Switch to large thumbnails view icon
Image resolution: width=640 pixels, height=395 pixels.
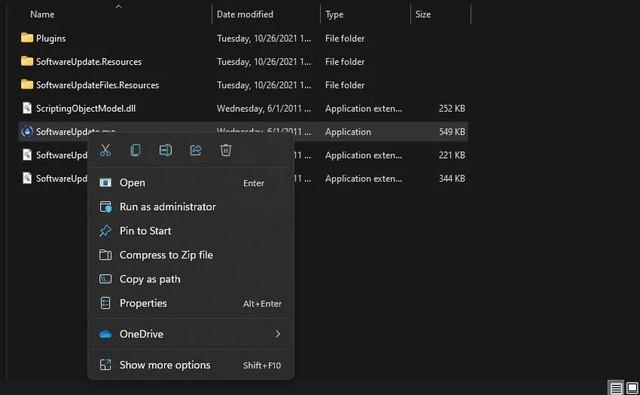pos(632,387)
